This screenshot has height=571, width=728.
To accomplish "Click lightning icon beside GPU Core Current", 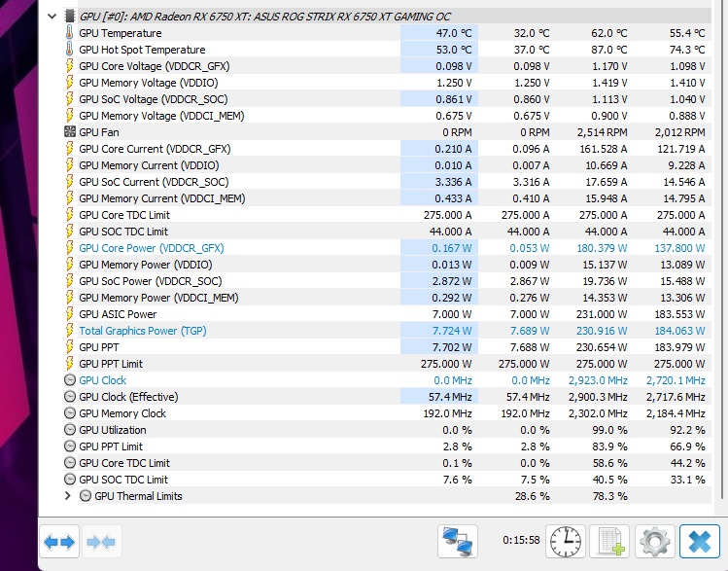I will (x=69, y=149).
